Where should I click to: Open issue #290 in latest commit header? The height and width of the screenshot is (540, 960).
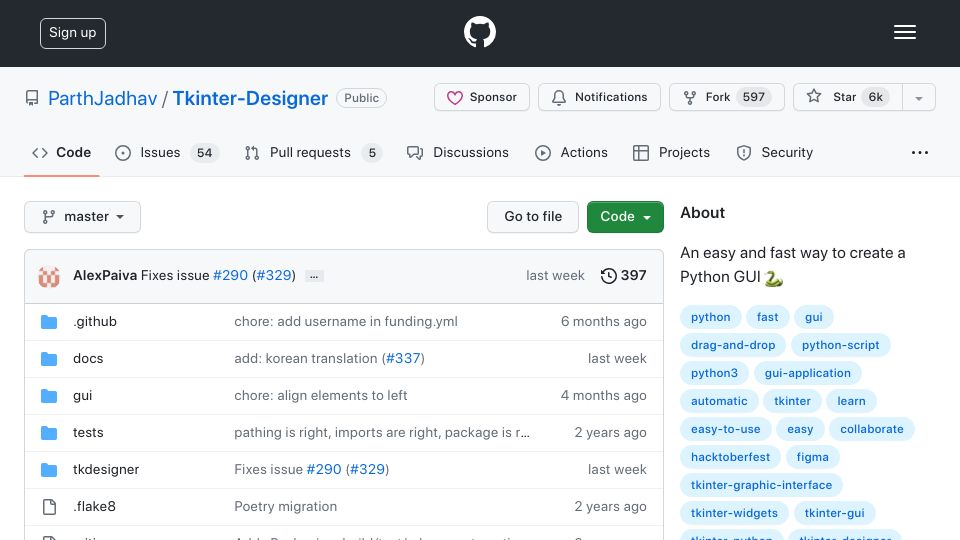click(230, 276)
